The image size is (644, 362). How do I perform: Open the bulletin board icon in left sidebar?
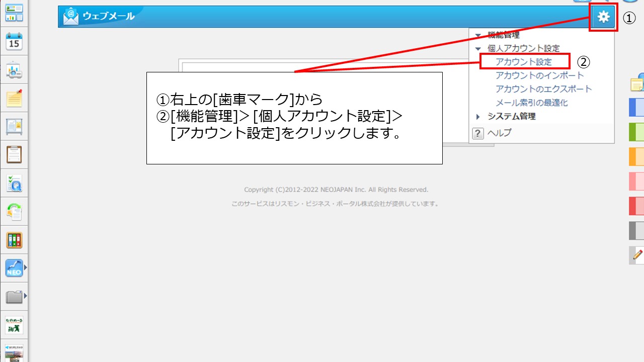click(x=14, y=127)
